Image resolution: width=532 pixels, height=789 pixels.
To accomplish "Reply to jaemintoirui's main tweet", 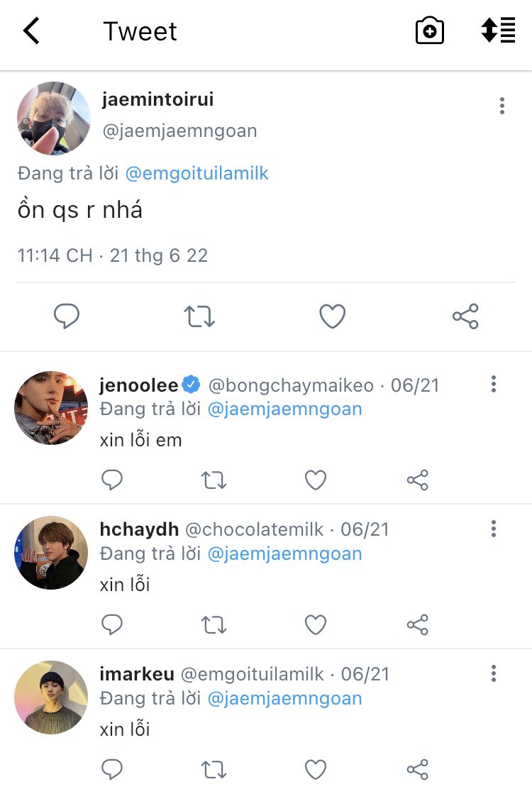I will pos(67,316).
